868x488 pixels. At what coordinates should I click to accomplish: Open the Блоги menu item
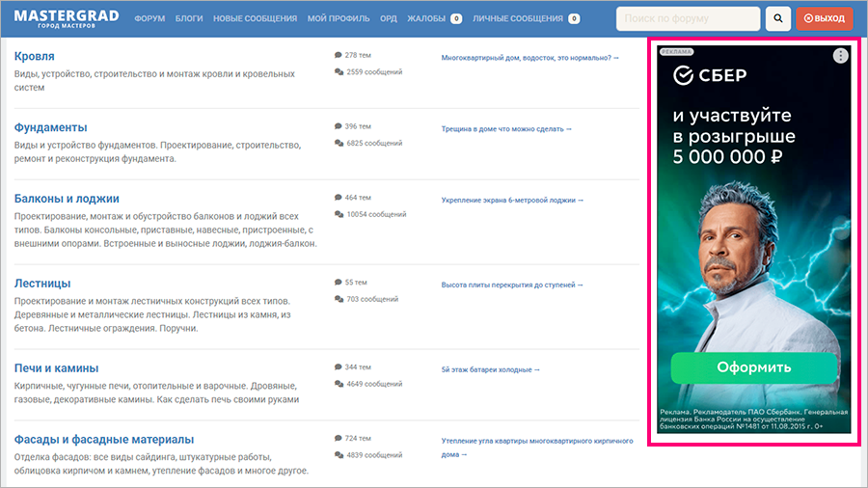click(189, 18)
